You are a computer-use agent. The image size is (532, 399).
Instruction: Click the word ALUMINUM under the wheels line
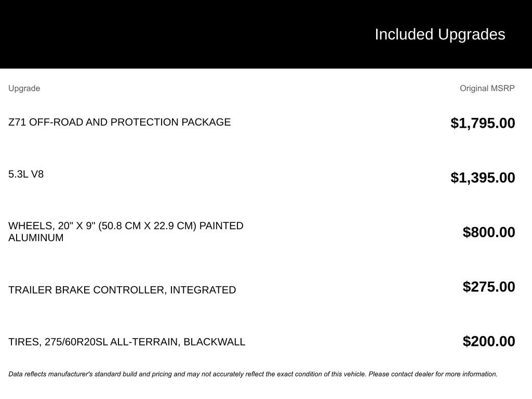click(36, 238)
